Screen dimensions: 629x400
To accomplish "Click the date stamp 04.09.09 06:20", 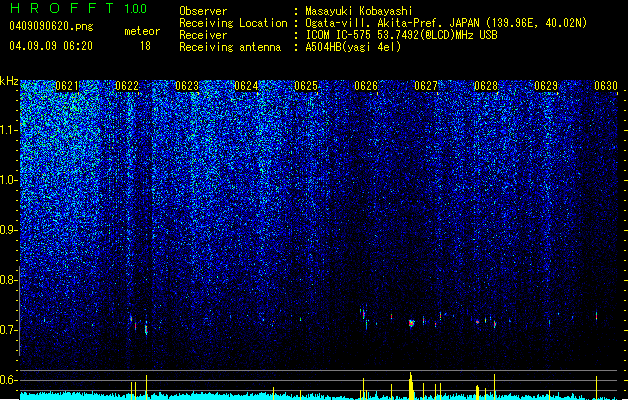I will 51,46.
